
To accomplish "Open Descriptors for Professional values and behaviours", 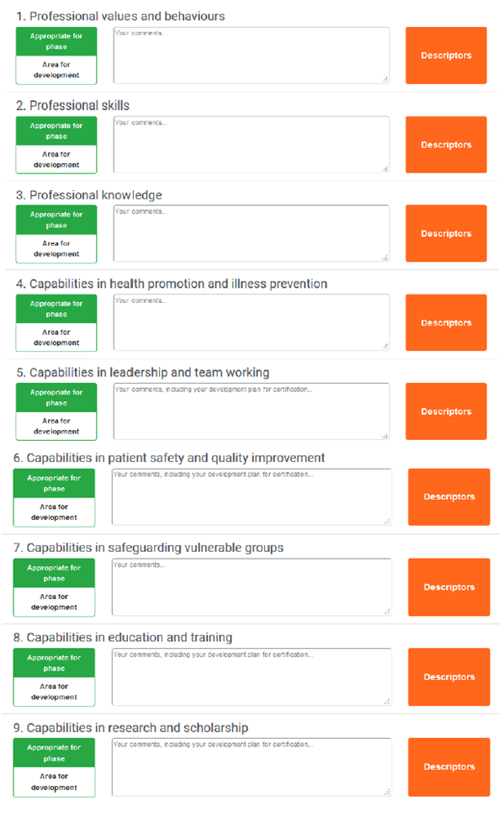I will [446, 56].
